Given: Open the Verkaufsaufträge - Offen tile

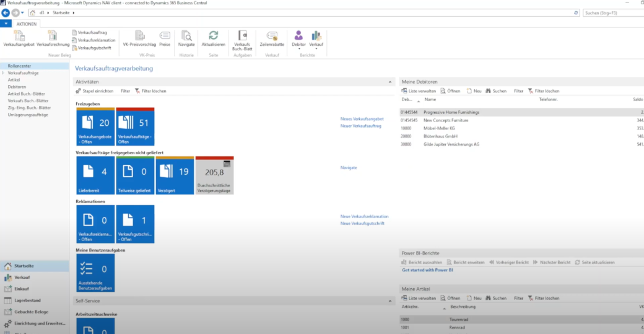Looking at the screenshot, I should click(x=135, y=126).
